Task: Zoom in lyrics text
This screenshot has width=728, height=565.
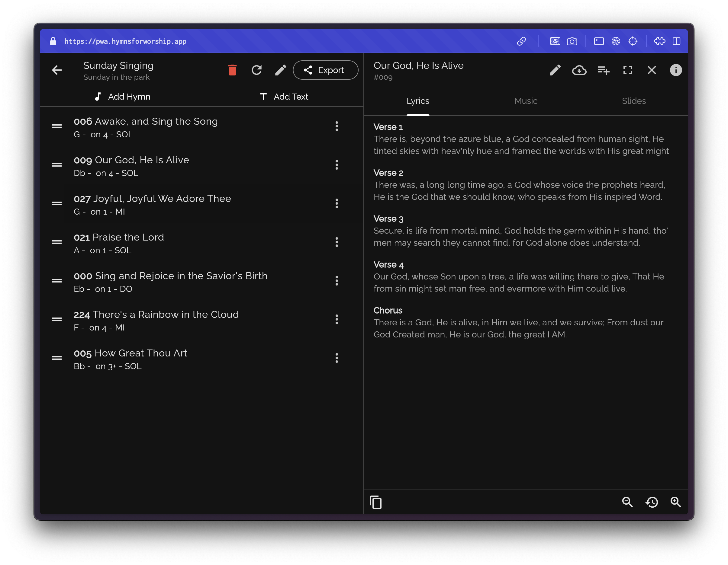Action: (676, 502)
